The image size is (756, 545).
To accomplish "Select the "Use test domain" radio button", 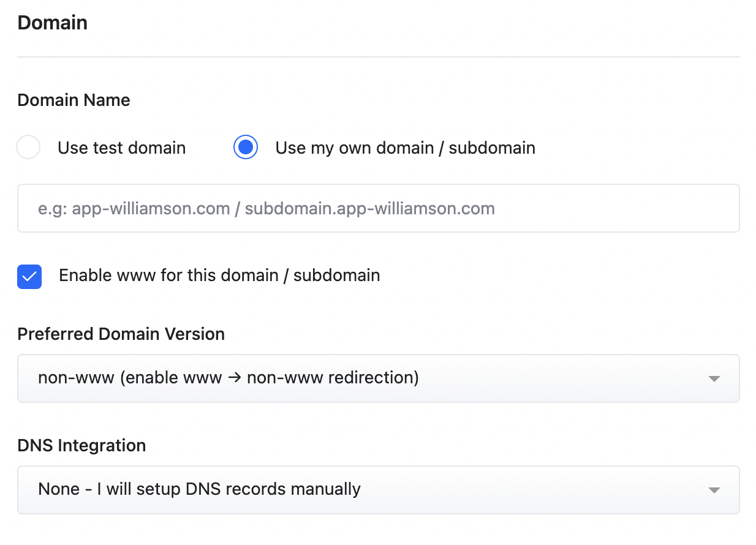I will tap(28, 148).
